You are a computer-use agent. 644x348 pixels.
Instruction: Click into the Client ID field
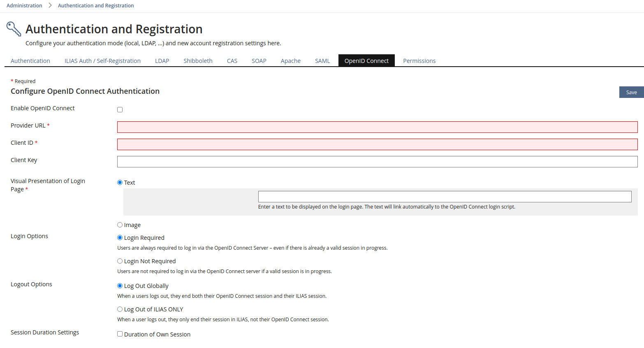point(377,144)
